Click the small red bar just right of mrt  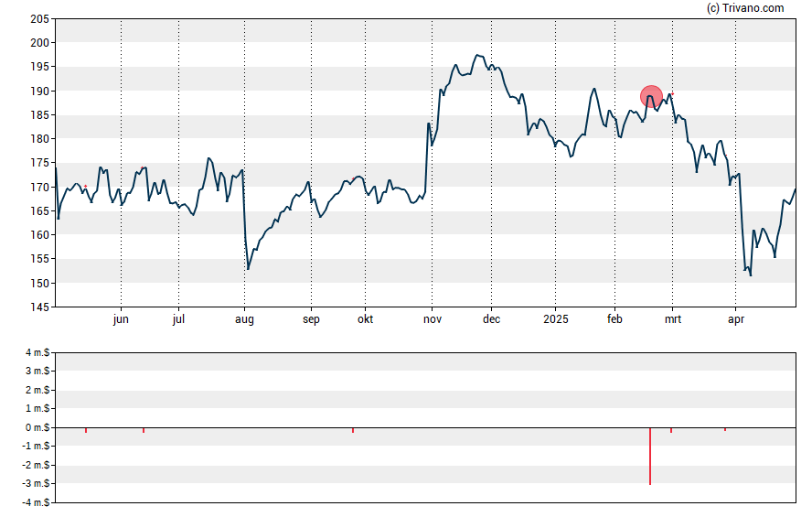pyautogui.click(x=671, y=430)
